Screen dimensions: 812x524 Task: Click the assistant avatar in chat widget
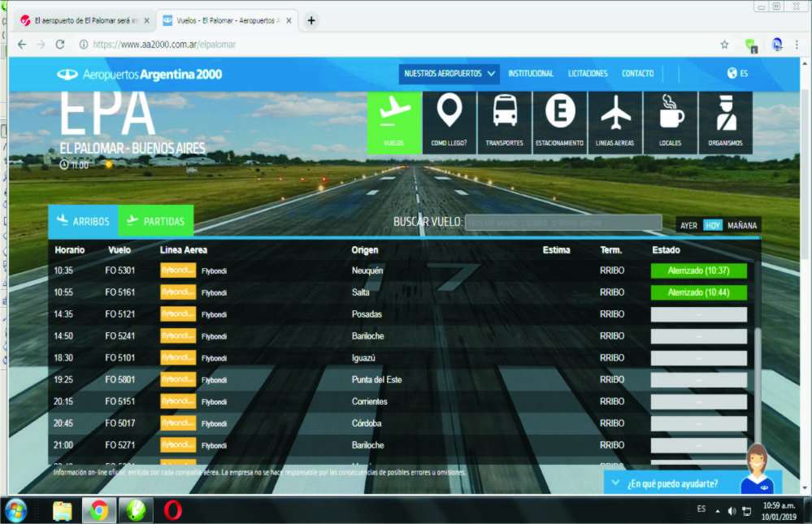click(757, 469)
